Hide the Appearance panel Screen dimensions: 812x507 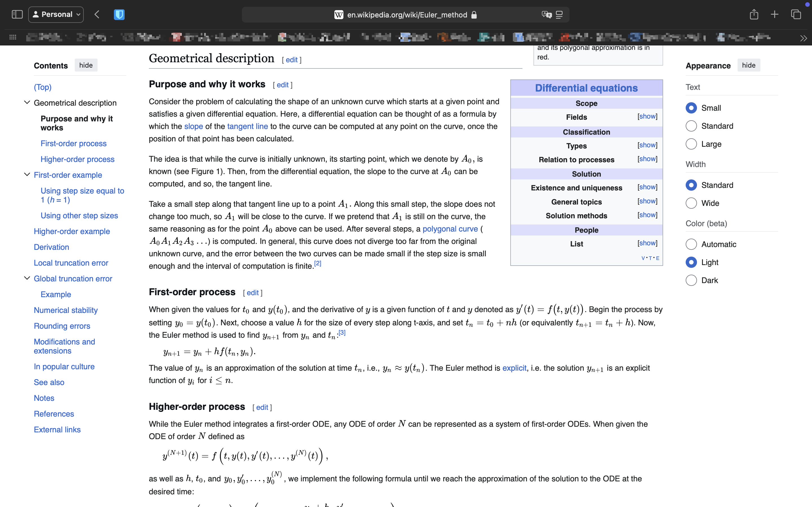tap(748, 65)
